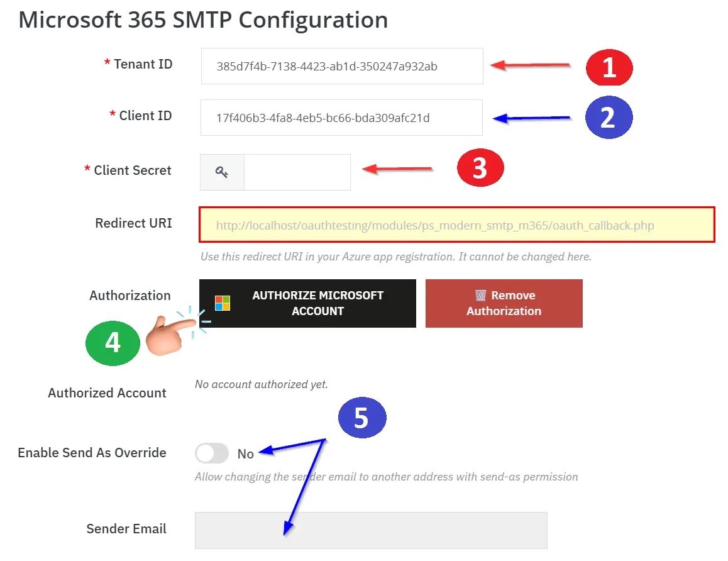
Task: Click the Microsoft 365 SMTP Configuration heading
Action: (203, 20)
